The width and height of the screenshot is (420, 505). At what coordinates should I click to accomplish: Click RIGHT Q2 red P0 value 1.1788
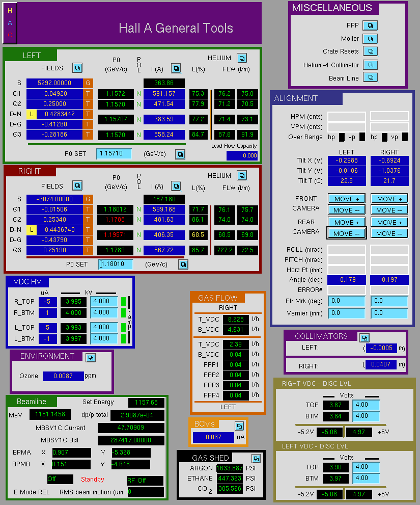tap(115, 220)
